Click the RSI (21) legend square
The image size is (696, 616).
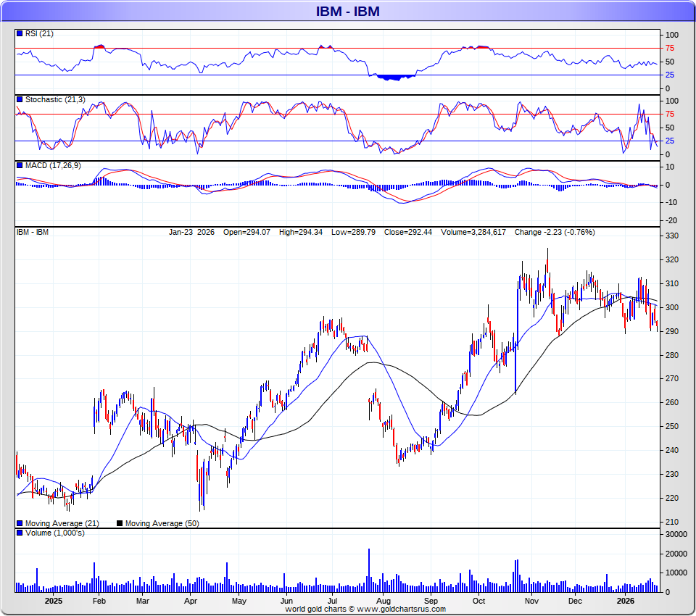(20, 34)
